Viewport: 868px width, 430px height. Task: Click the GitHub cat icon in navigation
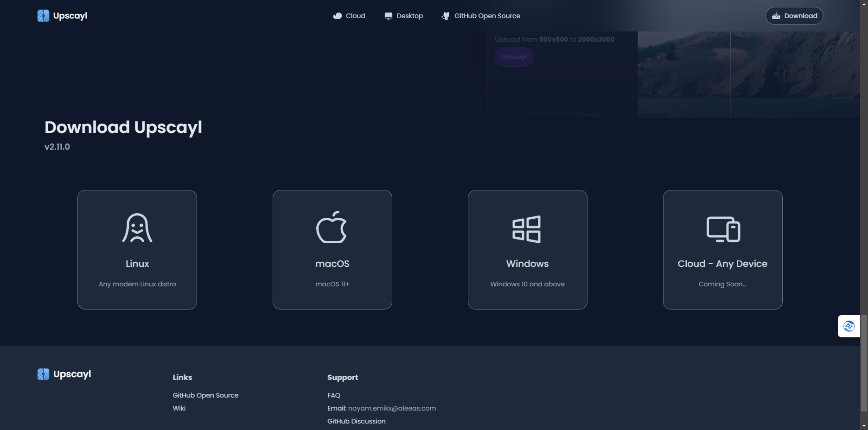(x=446, y=16)
